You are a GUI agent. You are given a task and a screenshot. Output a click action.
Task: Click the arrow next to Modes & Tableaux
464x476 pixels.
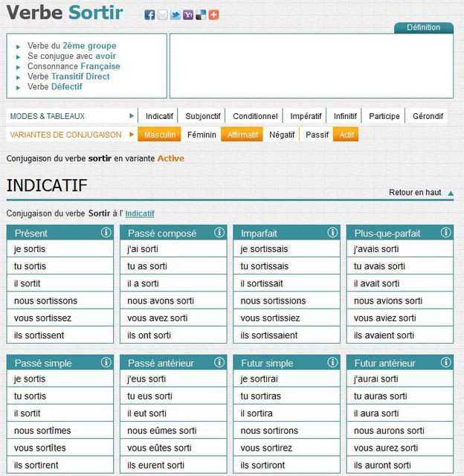pos(132,116)
